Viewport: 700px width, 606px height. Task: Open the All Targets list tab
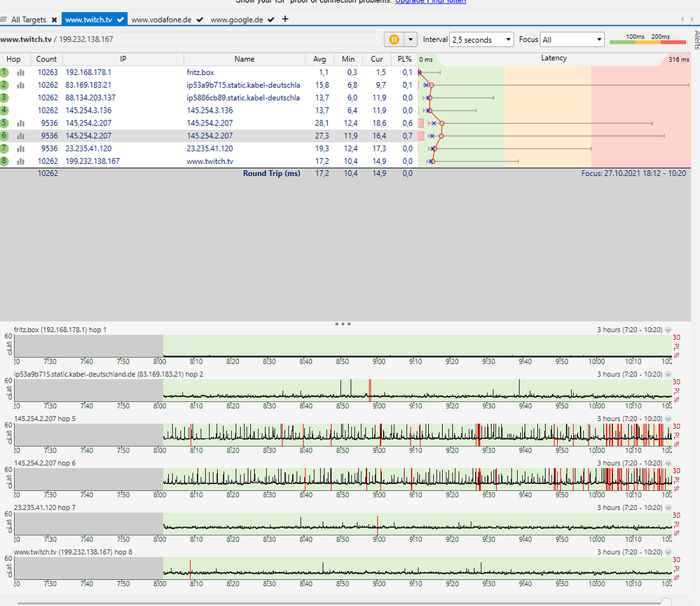(x=28, y=20)
